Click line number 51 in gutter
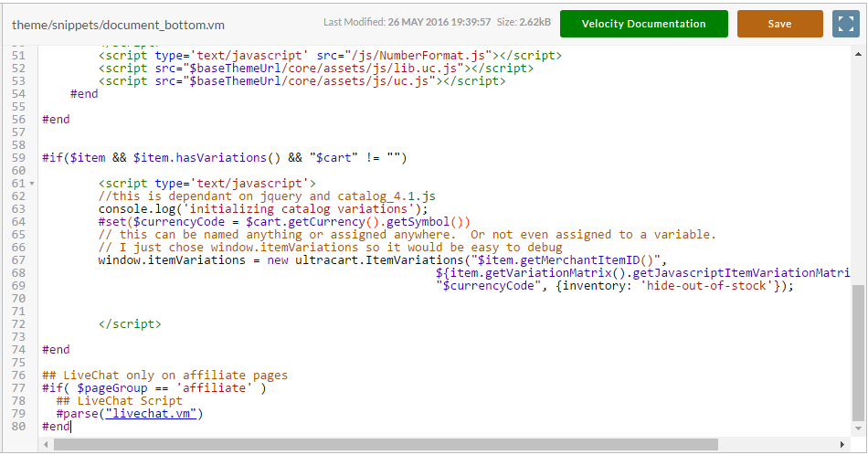 pos(18,56)
